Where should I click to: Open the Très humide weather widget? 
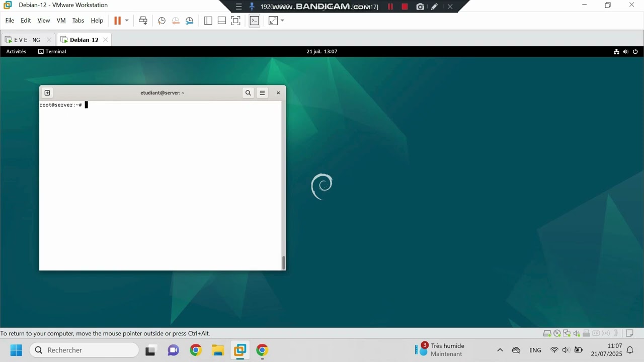pyautogui.click(x=440, y=350)
